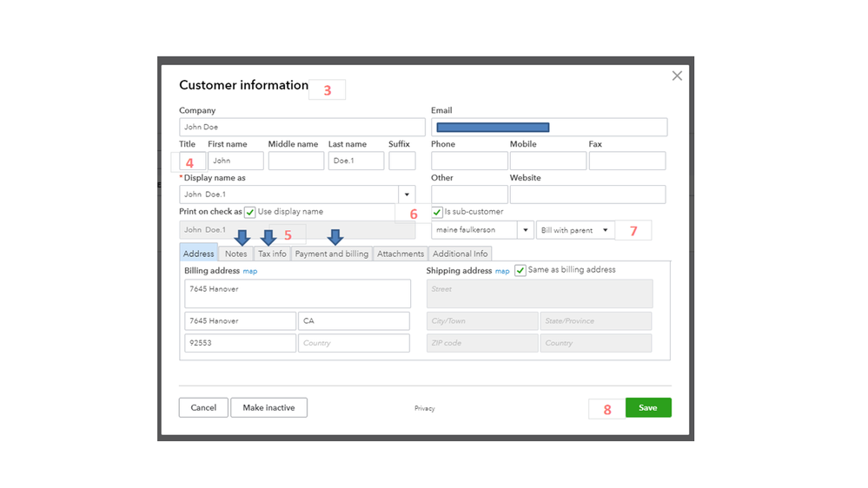The image size is (868, 488).
Task: Open the billing address map link
Action: [x=249, y=271]
